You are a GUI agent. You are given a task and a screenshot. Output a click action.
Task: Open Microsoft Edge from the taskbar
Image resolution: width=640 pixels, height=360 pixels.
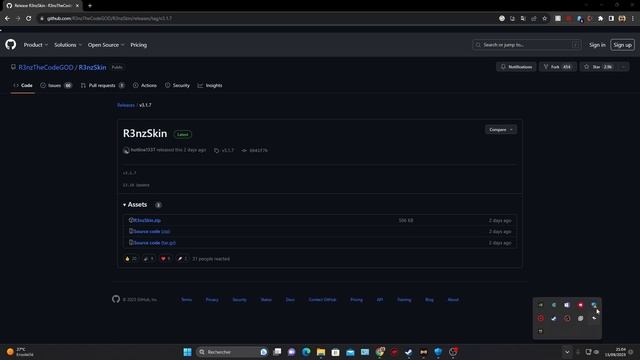(306, 352)
